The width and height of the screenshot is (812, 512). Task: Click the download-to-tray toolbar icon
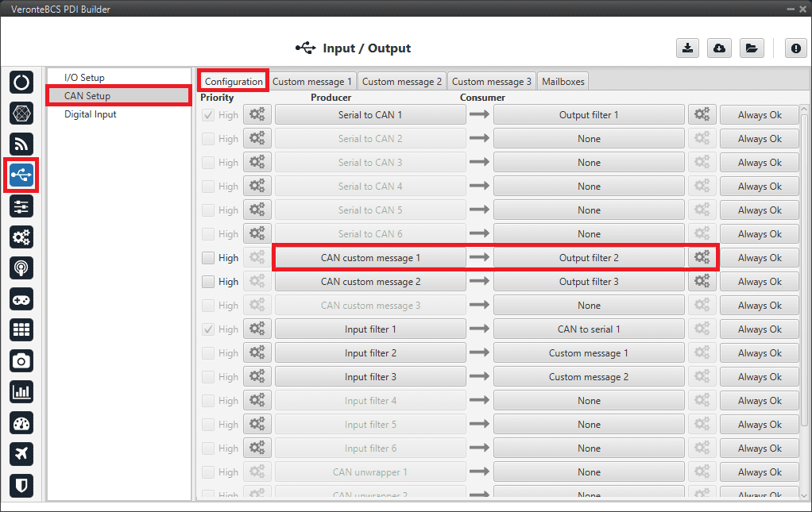688,48
